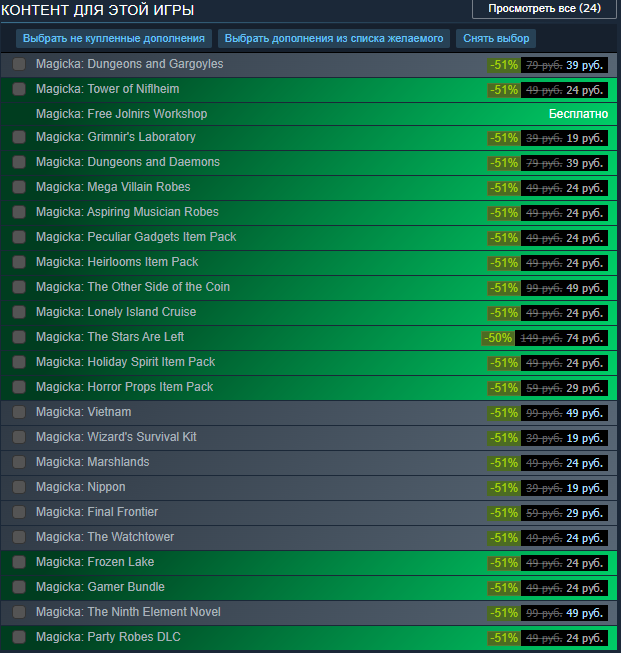The height and width of the screenshot is (653, 621).
Task: Open 'Magicka: Holiday Spirit Item Pack' title
Action: coord(125,362)
